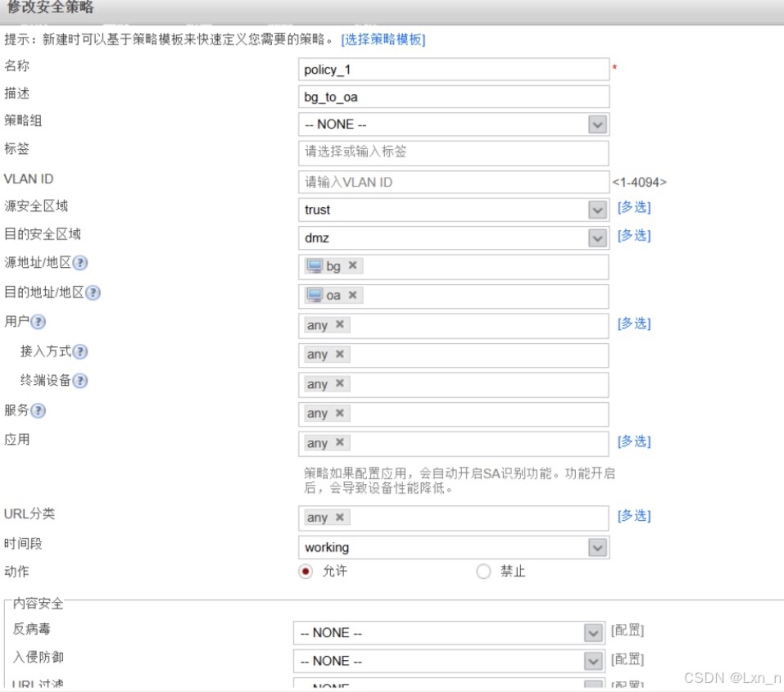Remove any tag in 用户 field
The image size is (784, 692).
[x=339, y=324]
